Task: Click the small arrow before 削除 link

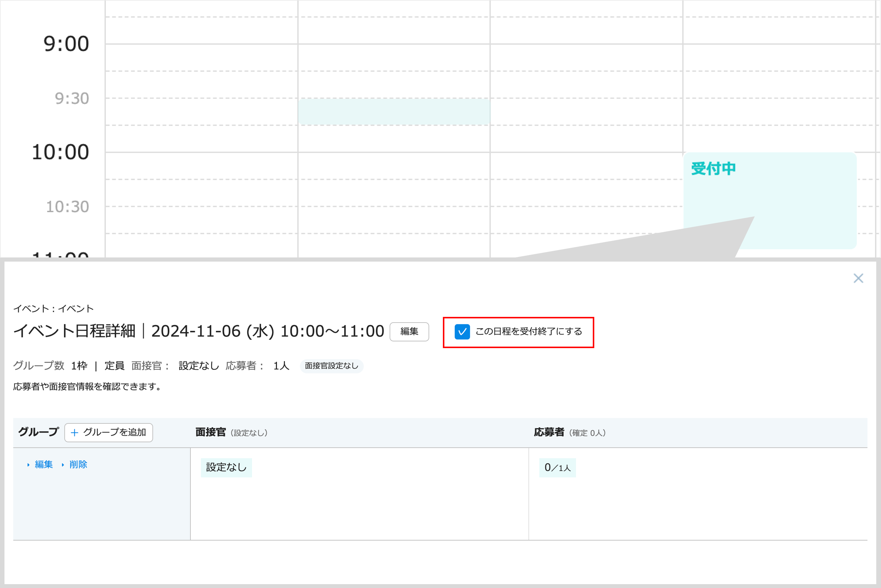Action: (x=63, y=465)
